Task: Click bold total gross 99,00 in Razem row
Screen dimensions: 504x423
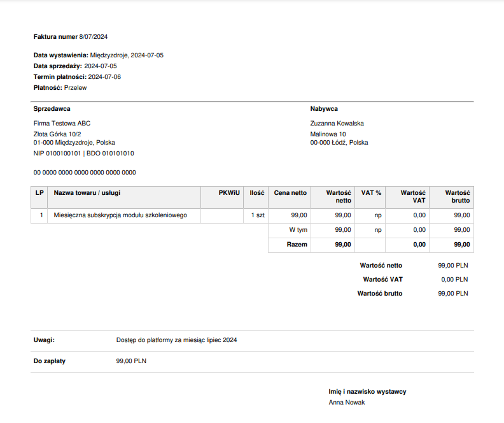Action: click(462, 245)
